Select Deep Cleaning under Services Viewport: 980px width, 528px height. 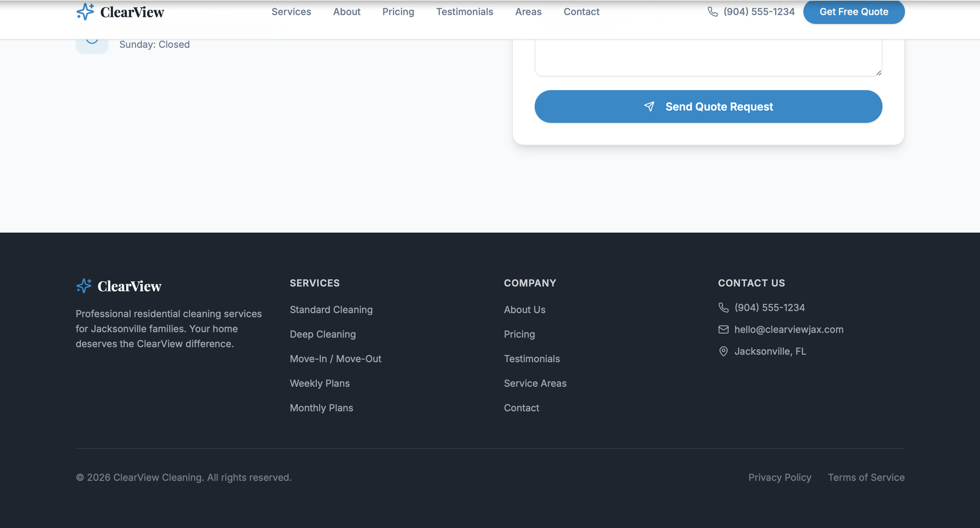click(x=322, y=334)
